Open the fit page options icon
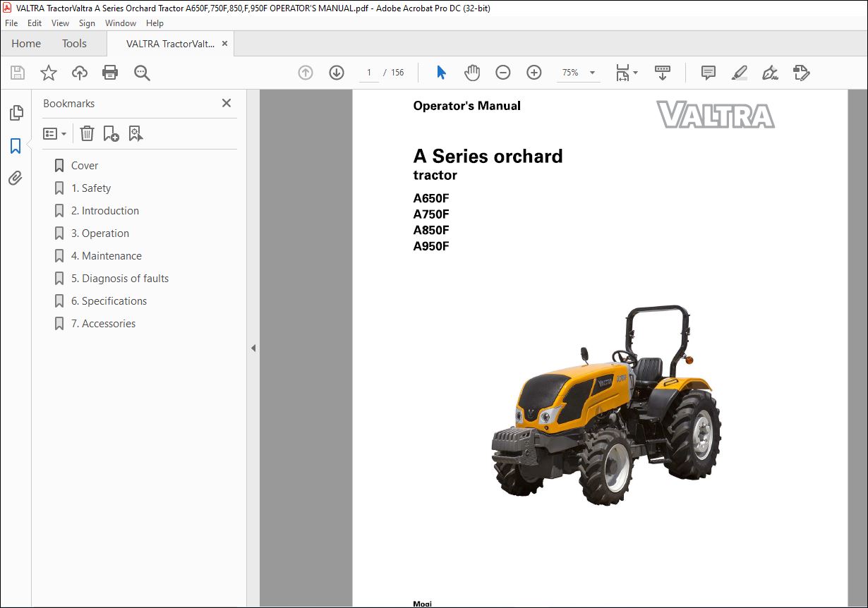Viewport: 868px width, 608px height. click(x=626, y=73)
